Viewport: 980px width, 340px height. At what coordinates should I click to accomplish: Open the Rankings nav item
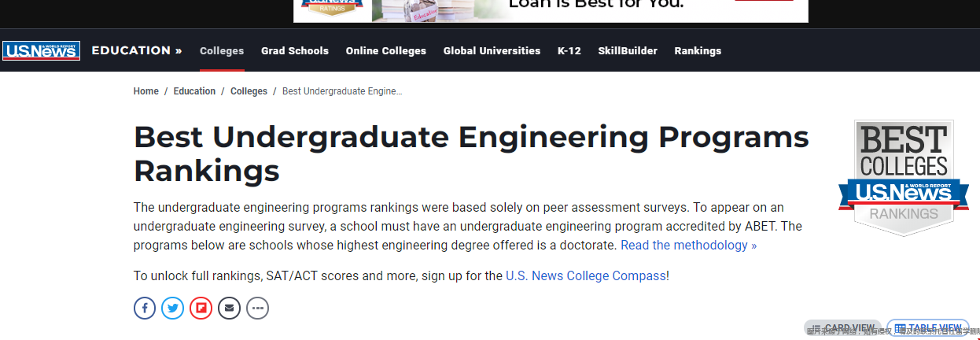(x=698, y=51)
